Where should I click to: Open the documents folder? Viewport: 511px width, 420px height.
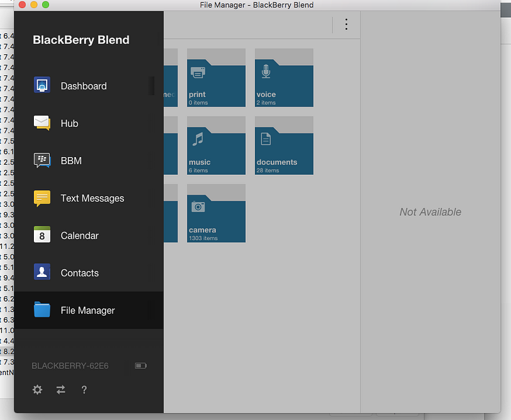pos(284,146)
